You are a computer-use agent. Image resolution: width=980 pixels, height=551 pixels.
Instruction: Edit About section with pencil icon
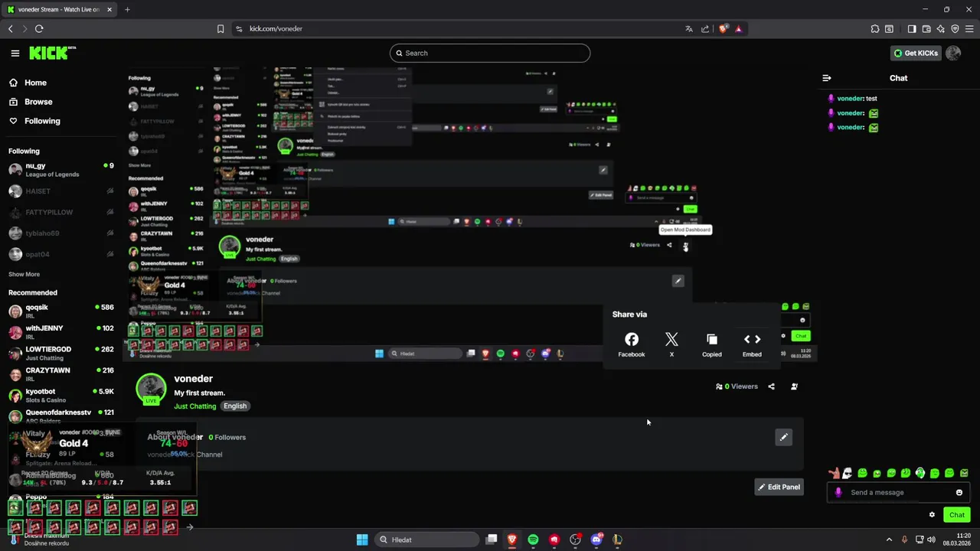(783, 437)
